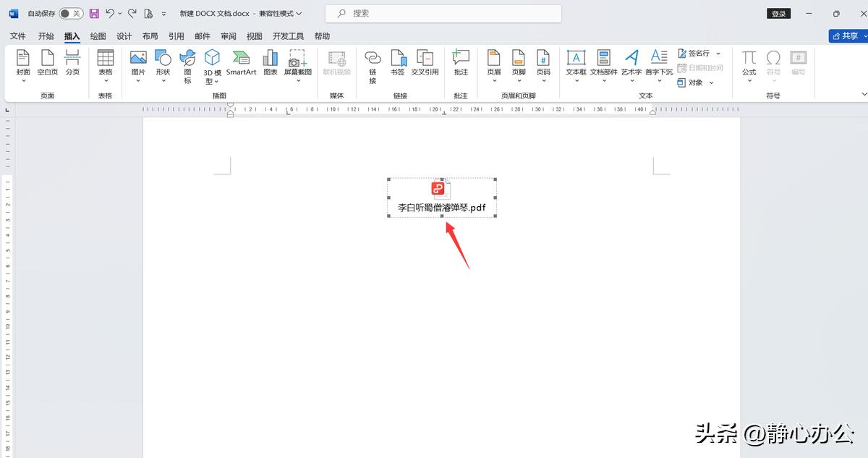Open the 形状 shapes dropdown
The image size is (868, 458).
[x=163, y=80]
